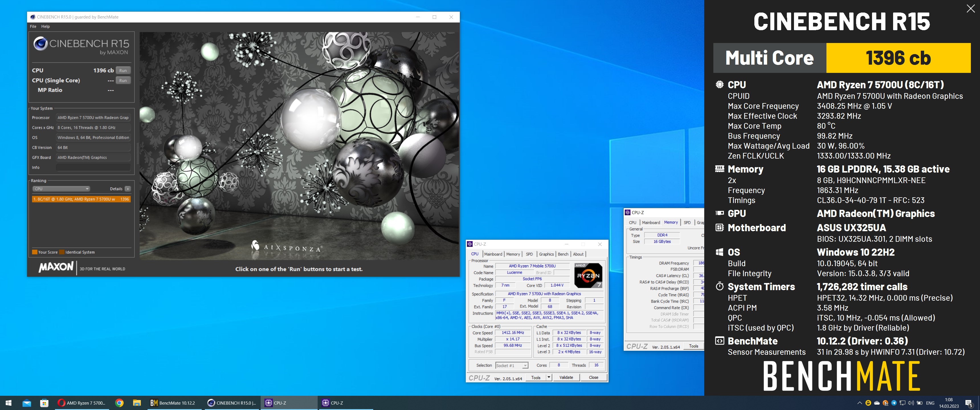
Task: Click the Info input field in Your System
Action: click(x=93, y=167)
